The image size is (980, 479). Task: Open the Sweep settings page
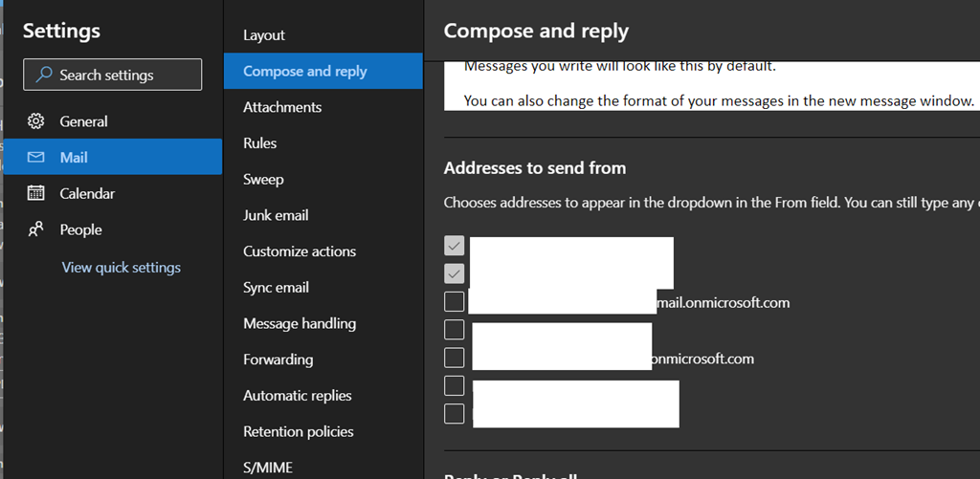(x=264, y=180)
